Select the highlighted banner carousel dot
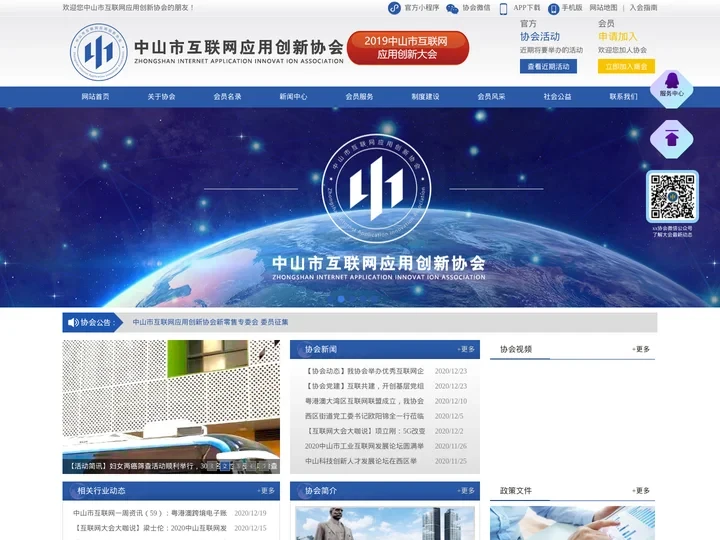720x540 pixels. point(341,299)
